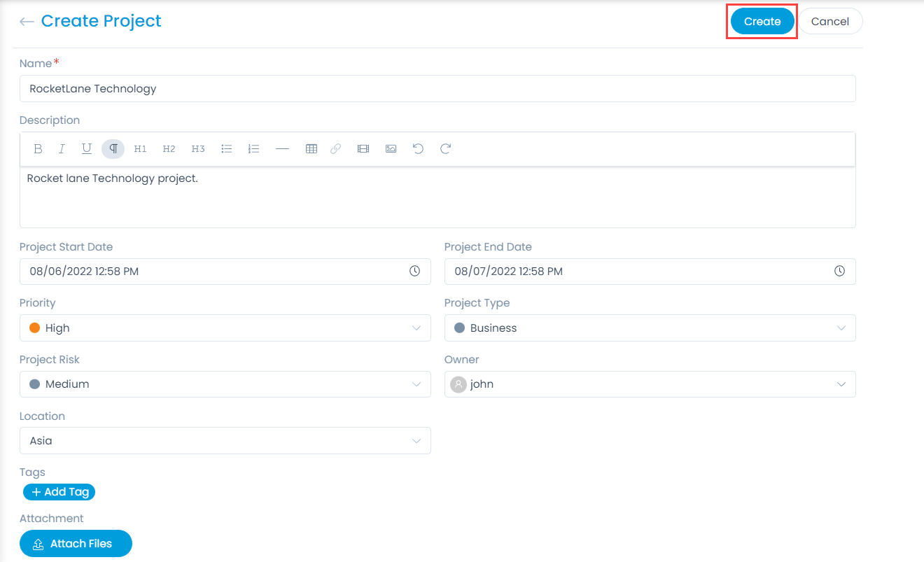Image resolution: width=924 pixels, height=562 pixels.
Task: Open the Location dropdown showing Asia
Action: point(225,441)
